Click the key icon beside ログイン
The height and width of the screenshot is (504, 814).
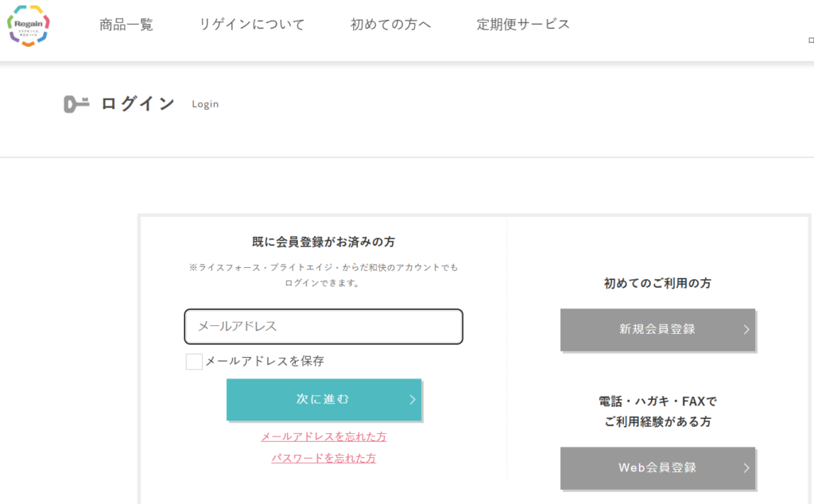[x=76, y=104]
